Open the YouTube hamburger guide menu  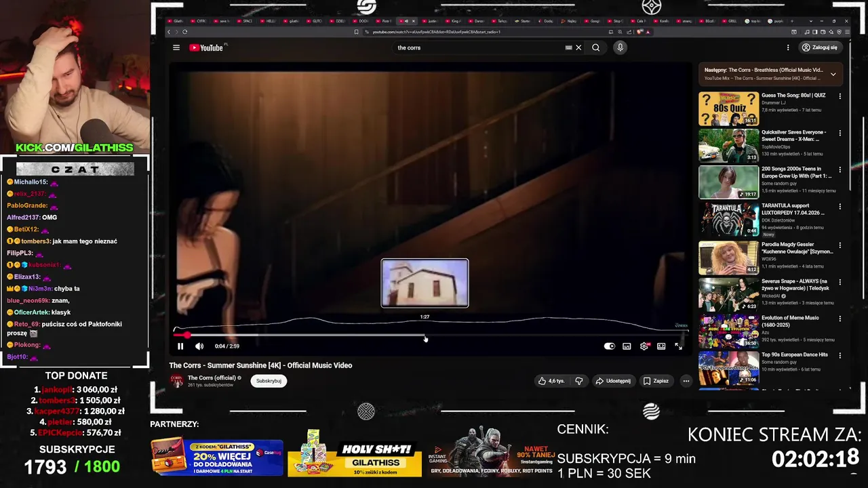pyautogui.click(x=176, y=47)
